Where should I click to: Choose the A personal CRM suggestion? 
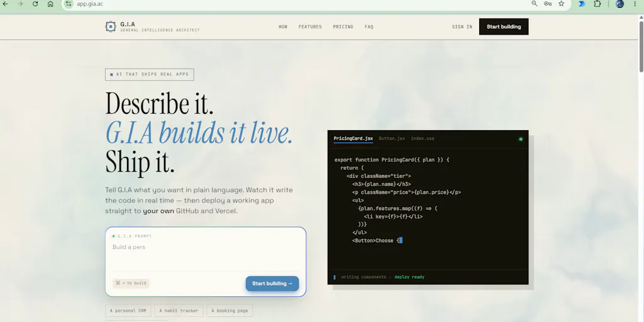tap(128, 311)
